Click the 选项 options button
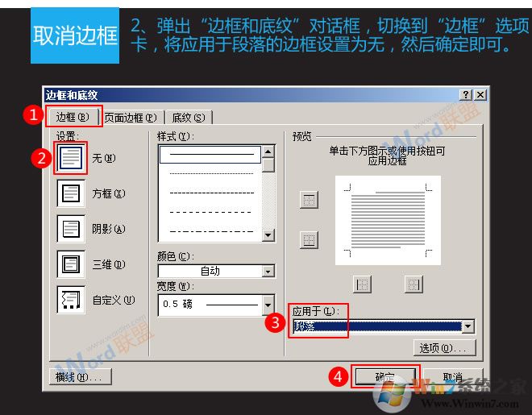 [x=445, y=347]
